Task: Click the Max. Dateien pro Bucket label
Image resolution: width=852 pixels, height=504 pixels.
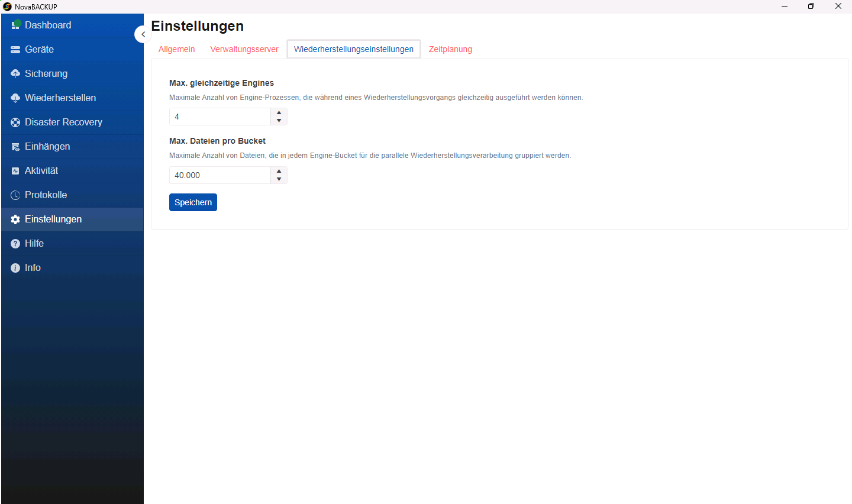Action: click(x=217, y=141)
